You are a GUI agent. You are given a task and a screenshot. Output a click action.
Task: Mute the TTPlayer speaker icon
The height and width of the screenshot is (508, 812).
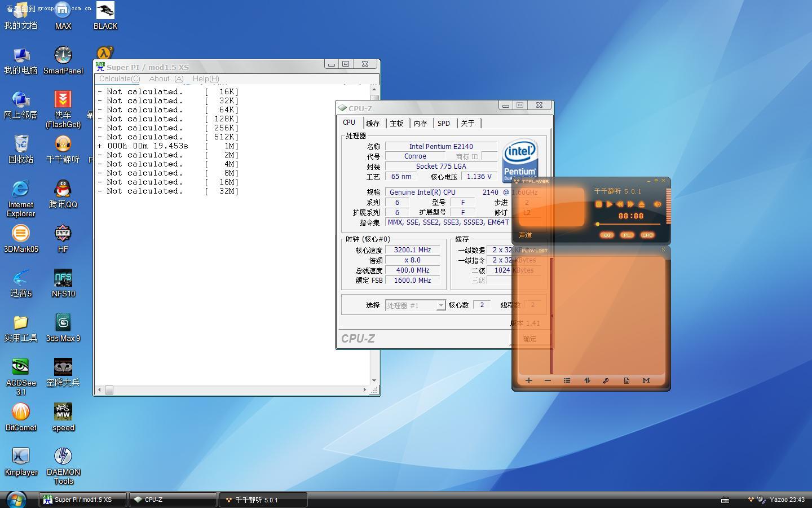tap(657, 204)
